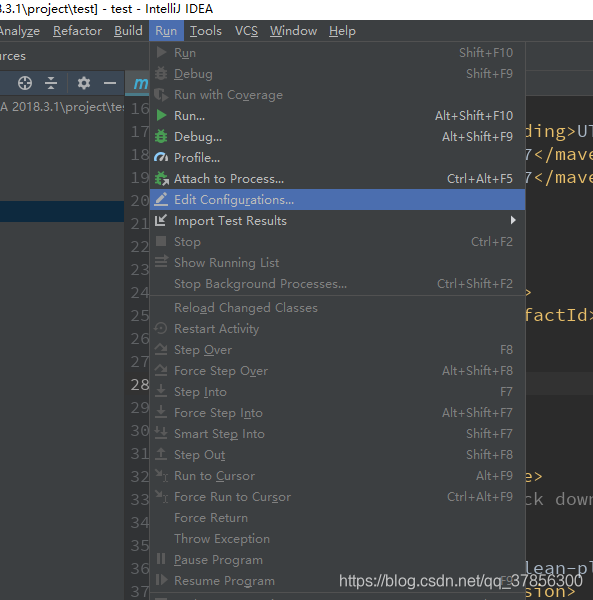Click line number 22 in gutter
The height and width of the screenshot is (600, 593).
click(140, 246)
